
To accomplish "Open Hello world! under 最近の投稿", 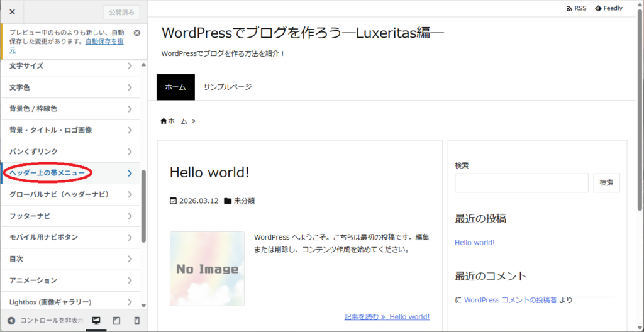I will tap(475, 243).
